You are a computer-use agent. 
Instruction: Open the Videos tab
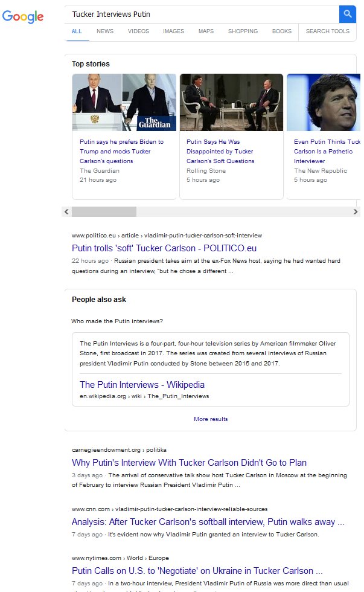[138, 31]
